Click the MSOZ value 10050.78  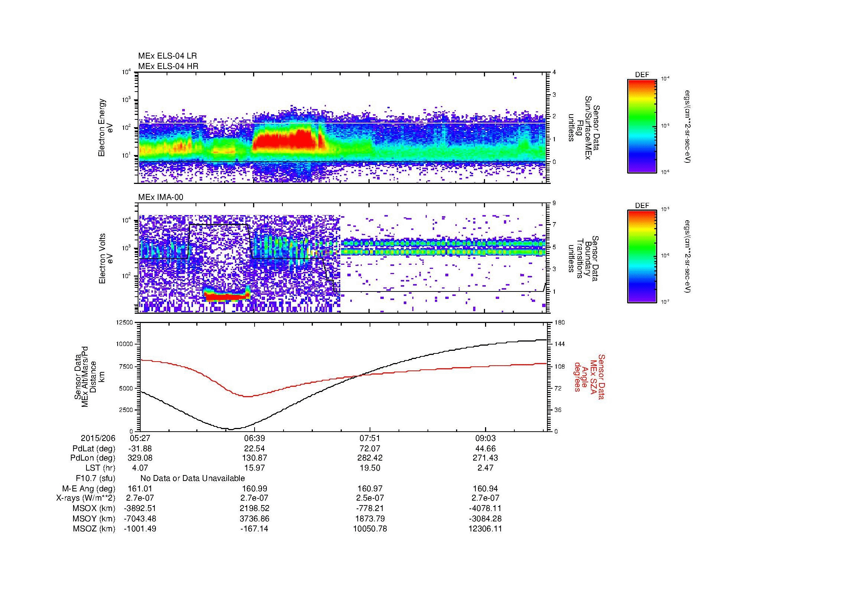[x=370, y=529]
